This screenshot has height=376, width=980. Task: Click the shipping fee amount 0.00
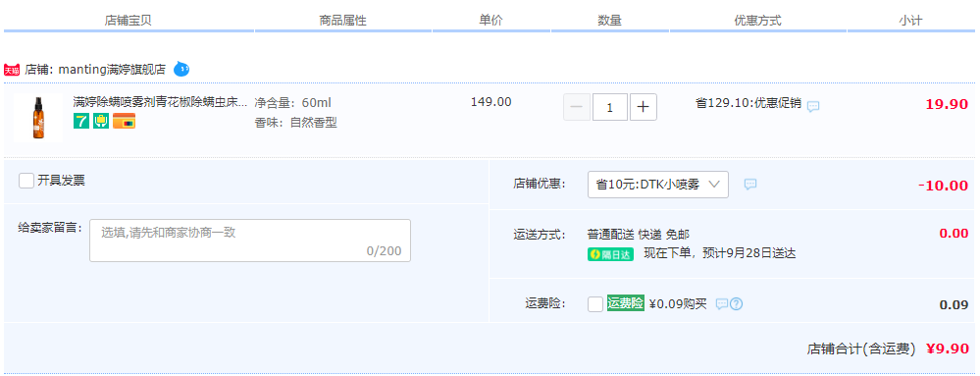click(954, 234)
